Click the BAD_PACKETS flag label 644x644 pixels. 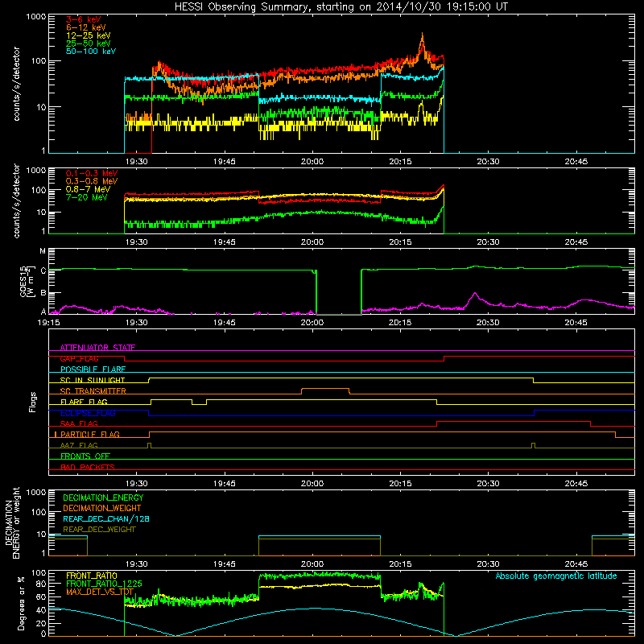click(x=88, y=467)
